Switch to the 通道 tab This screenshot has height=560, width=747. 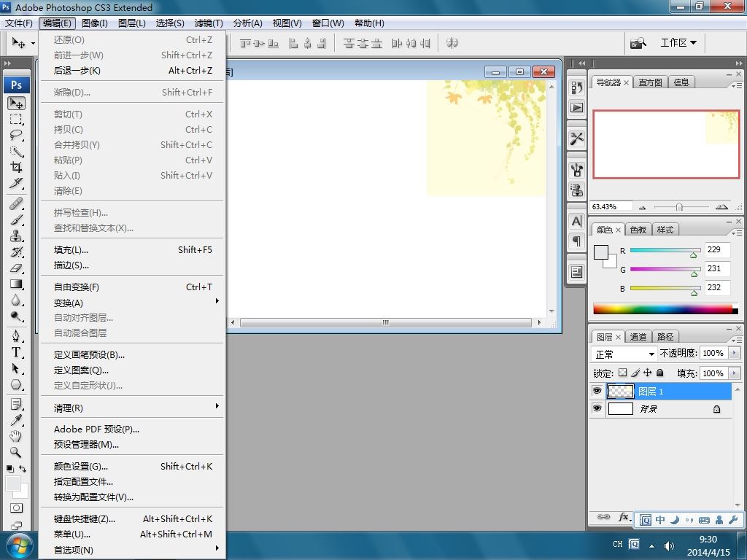tap(638, 337)
